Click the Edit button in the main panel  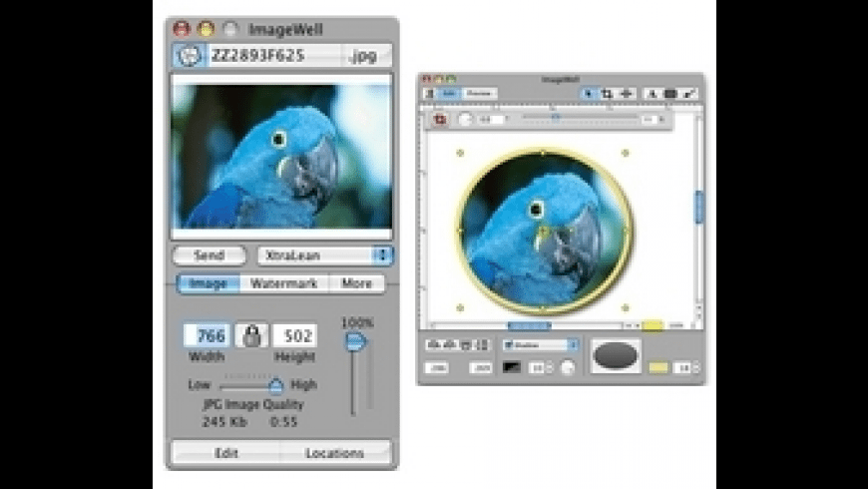(x=225, y=453)
